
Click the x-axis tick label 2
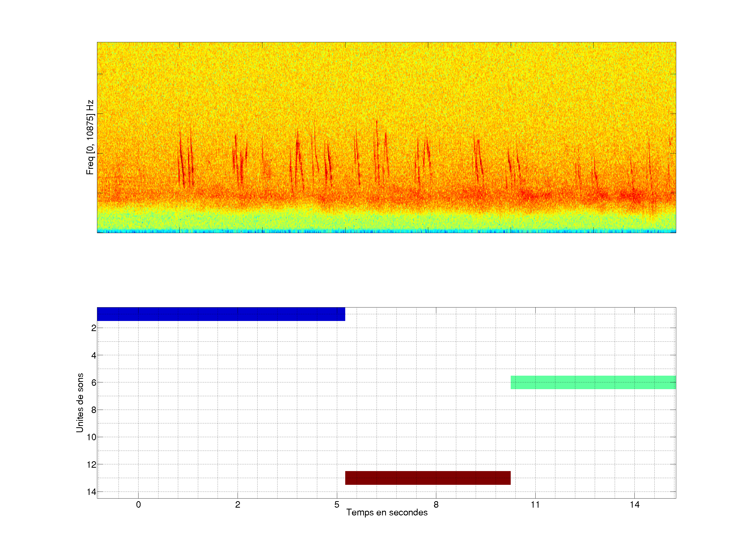(x=238, y=505)
